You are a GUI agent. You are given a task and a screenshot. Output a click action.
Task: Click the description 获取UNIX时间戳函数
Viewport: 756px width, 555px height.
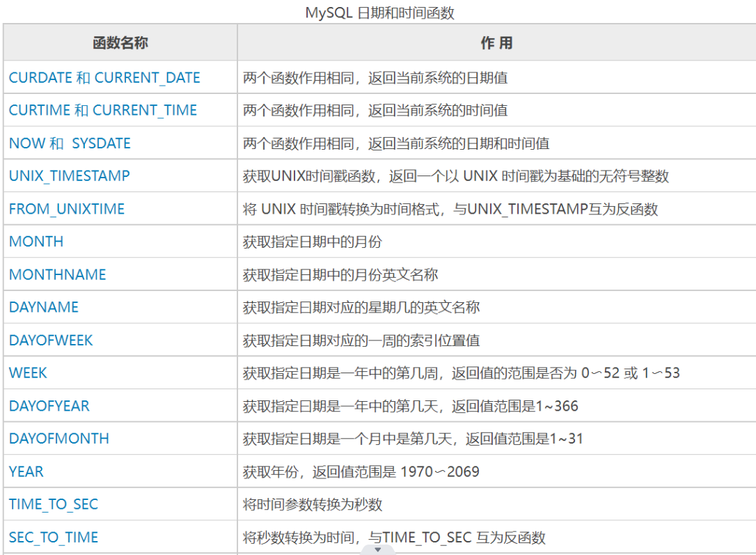309,176
